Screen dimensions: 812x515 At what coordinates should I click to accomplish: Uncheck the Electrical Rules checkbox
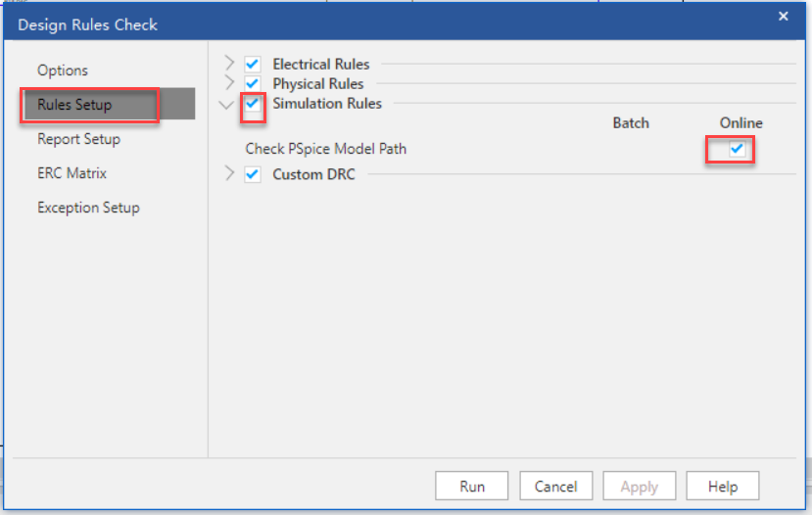pos(253,65)
